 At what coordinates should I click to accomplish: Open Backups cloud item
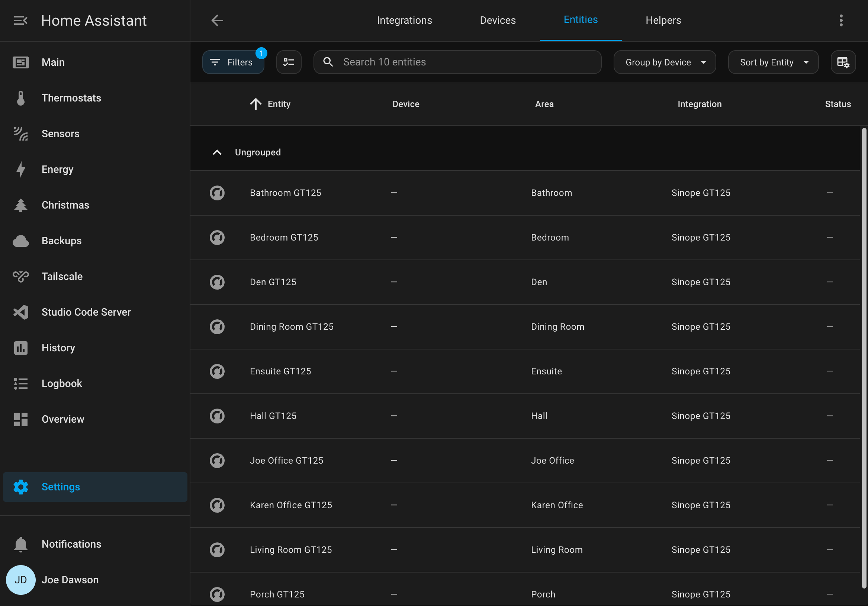(x=95, y=241)
